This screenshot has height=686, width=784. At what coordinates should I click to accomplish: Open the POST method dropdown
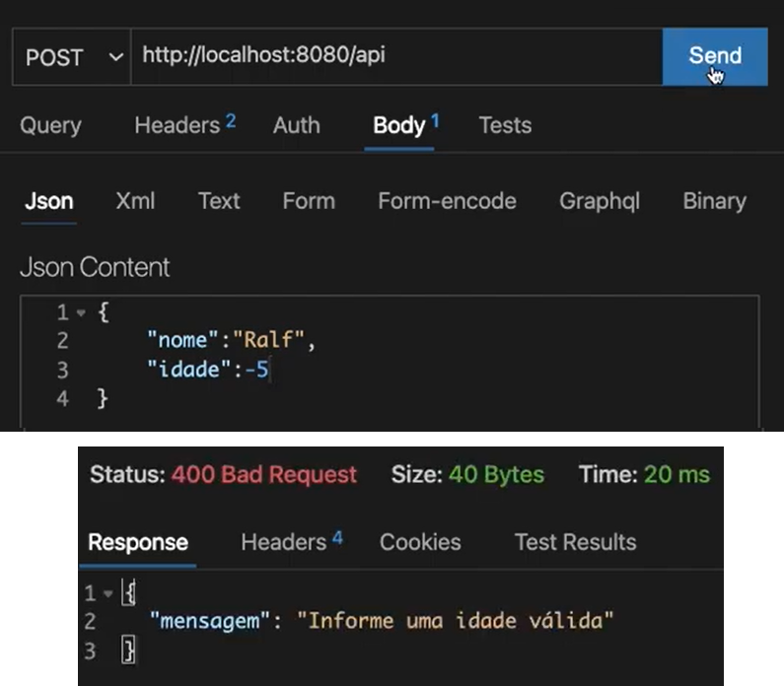coord(72,57)
